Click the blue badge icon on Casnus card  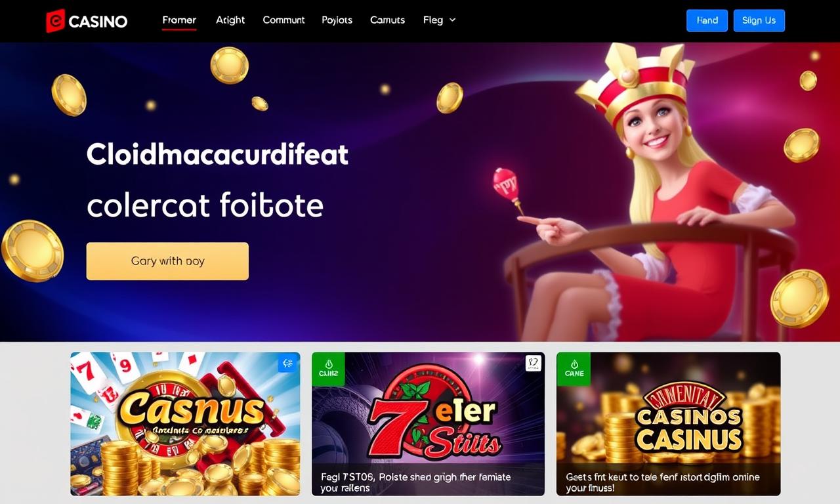[287, 363]
